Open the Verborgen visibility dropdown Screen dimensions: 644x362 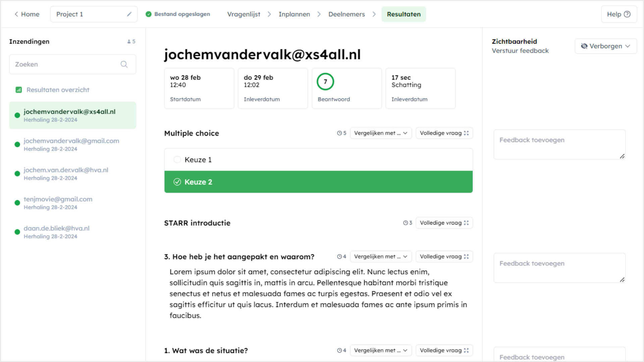click(605, 46)
